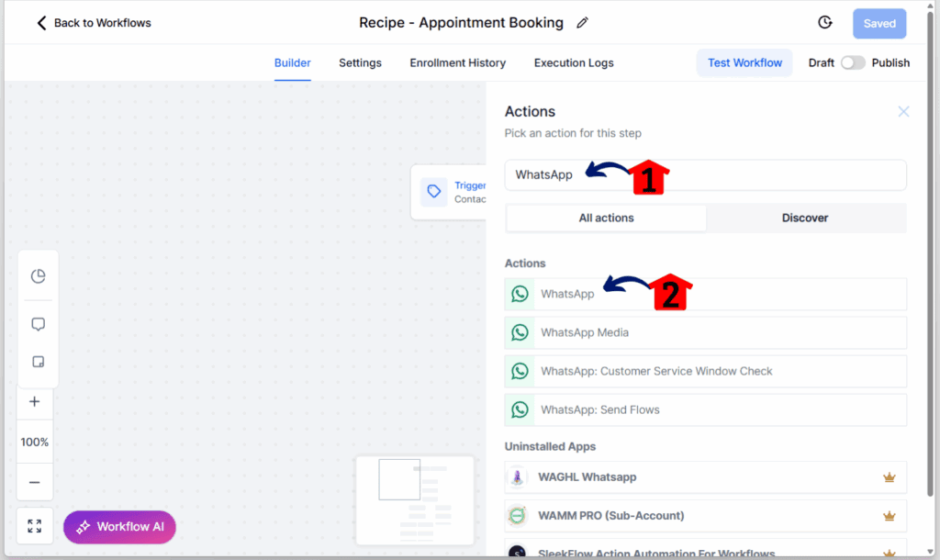
Task: Click the fit-to-screen expand icon
Action: coord(35,526)
